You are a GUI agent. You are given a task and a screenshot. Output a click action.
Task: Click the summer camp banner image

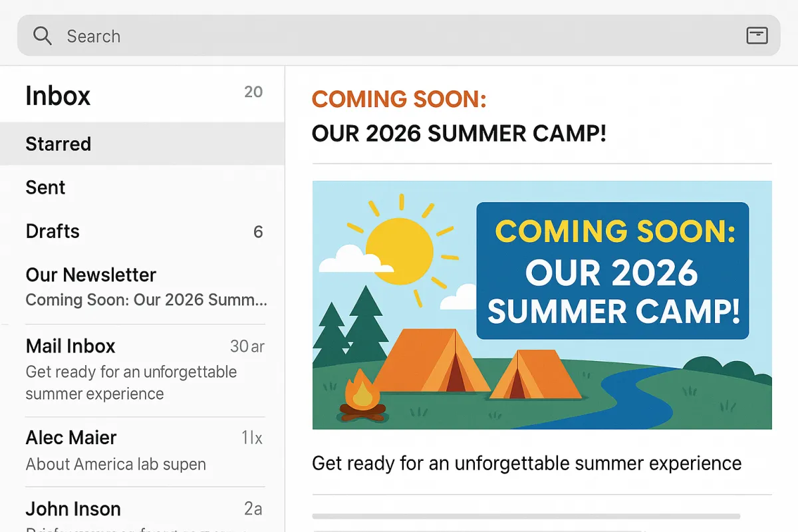point(542,305)
